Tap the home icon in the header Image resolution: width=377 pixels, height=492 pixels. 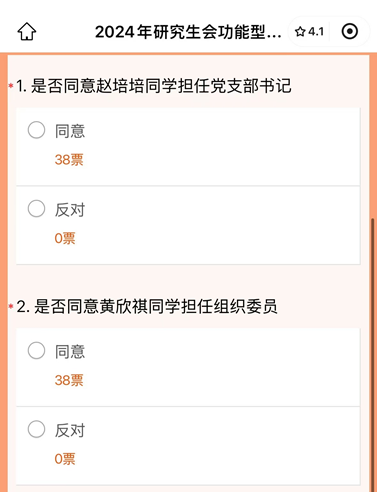(x=27, y=32)
